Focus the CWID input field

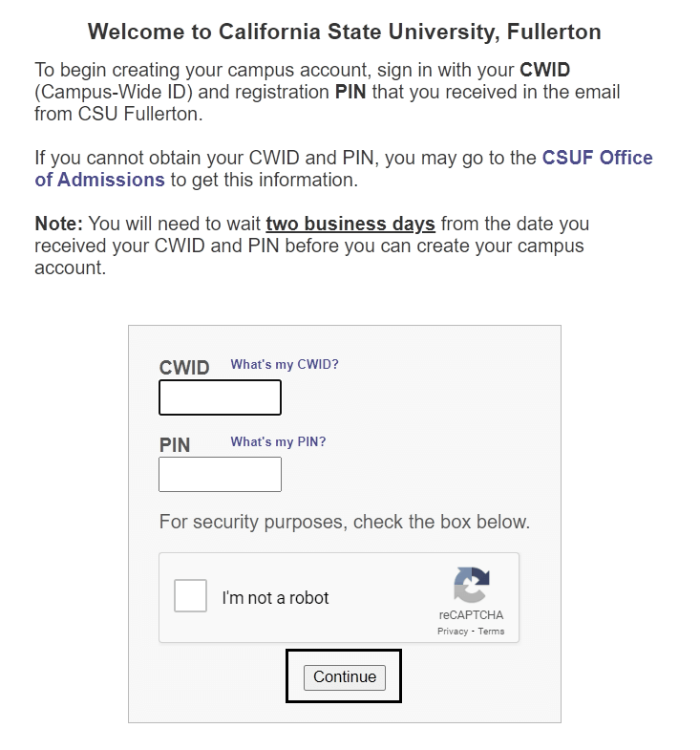(220, 397)
